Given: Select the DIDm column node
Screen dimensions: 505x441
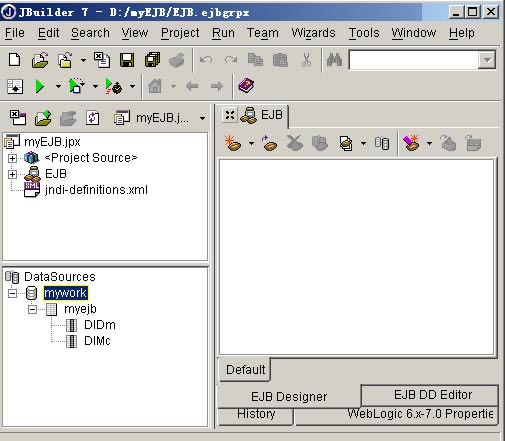Looking at the screenshot, I should coord(100,325).
